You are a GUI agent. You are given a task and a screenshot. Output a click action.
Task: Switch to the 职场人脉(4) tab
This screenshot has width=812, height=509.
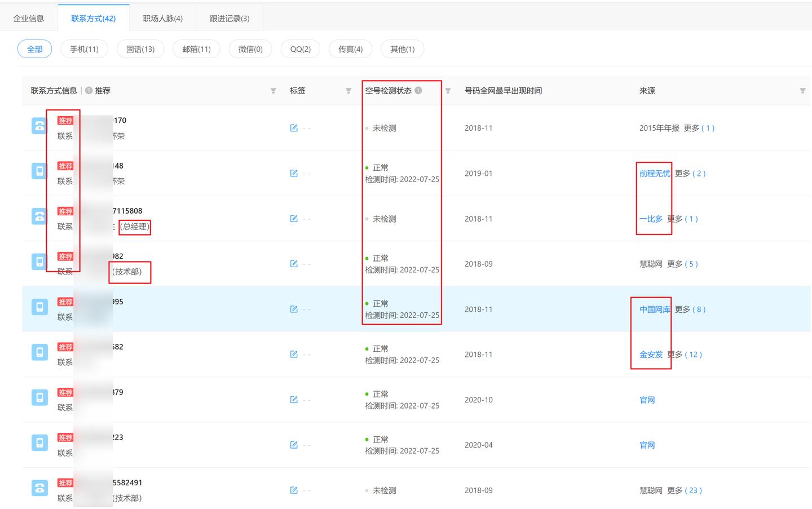pos(162,19)
